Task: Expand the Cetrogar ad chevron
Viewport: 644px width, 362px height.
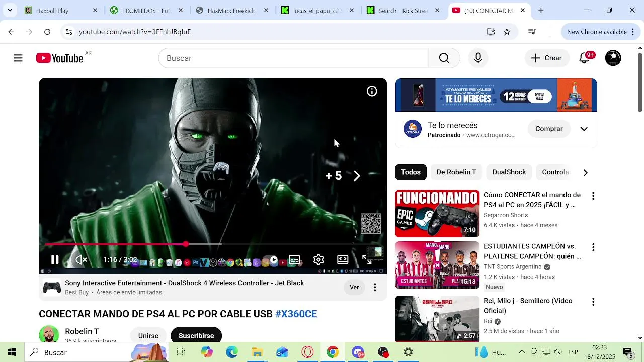Action: [584, 129]
